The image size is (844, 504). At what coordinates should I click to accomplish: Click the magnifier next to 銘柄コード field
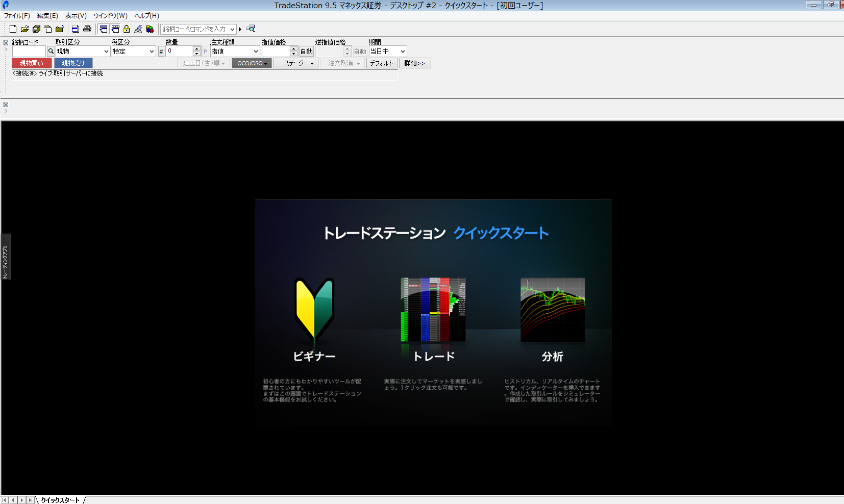(51, 52)
